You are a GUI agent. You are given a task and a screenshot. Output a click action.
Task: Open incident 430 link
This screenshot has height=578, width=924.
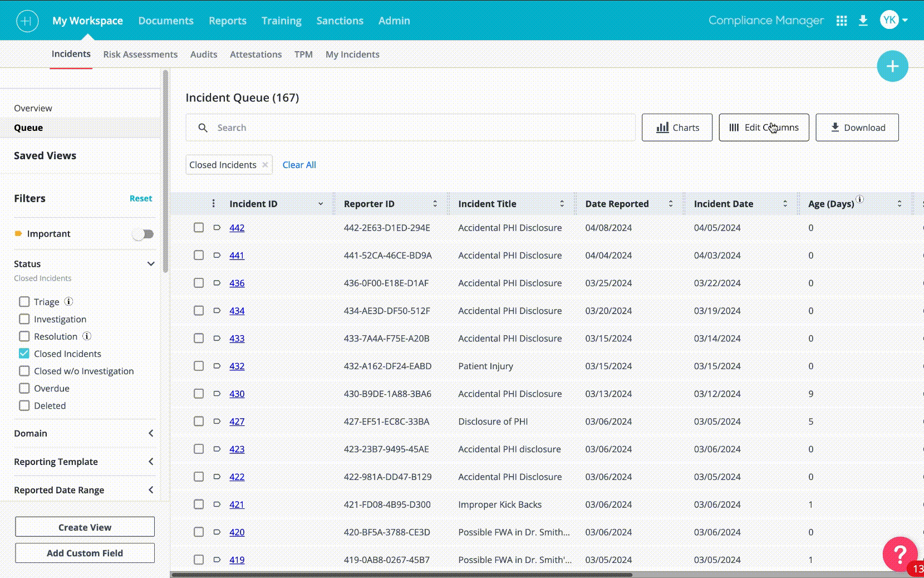(237, 394)
